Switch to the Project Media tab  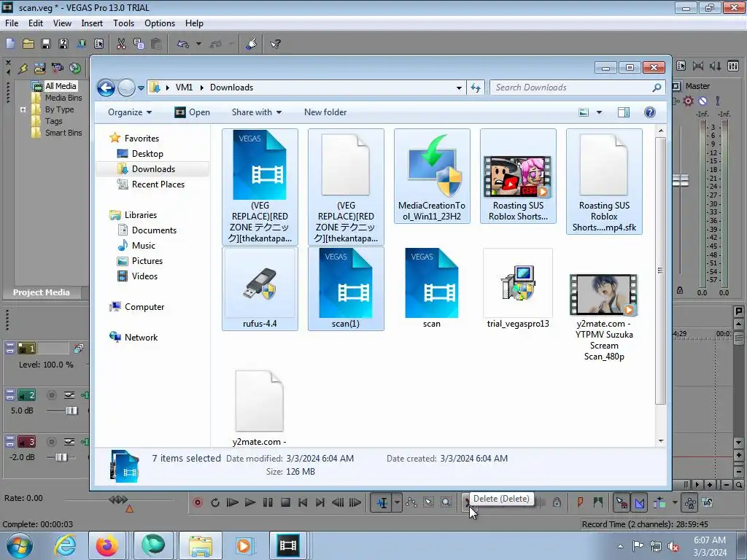tap(41, 292)
